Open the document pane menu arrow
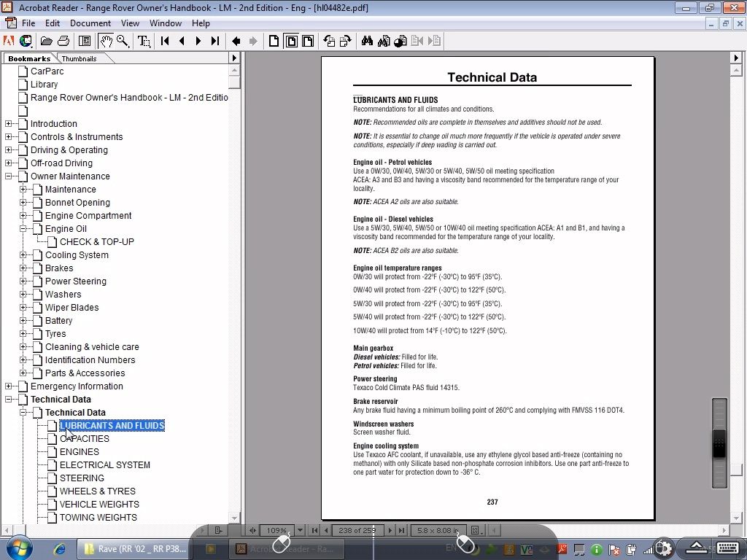This screenshot has width=747, height=560. [x=735, y=58]
